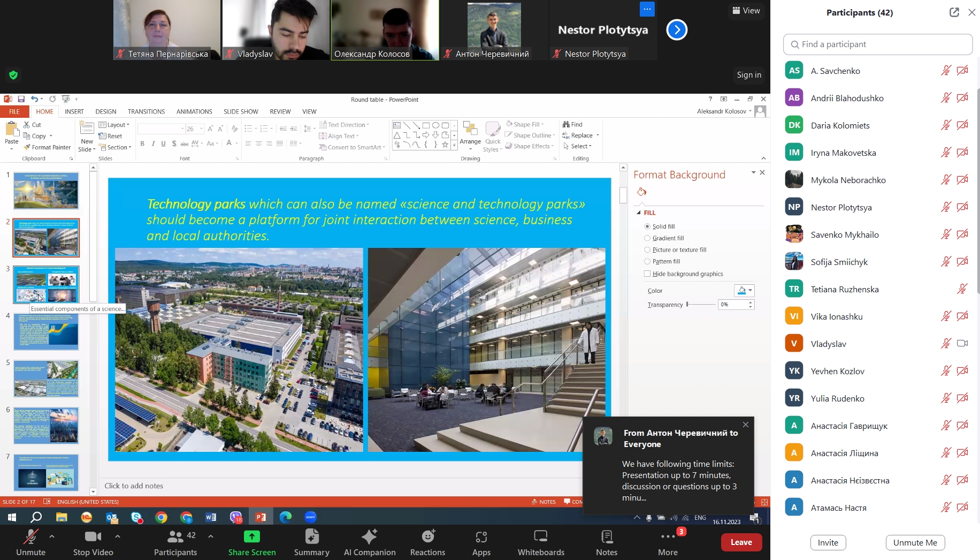Screen dimensions: 980x560
Task: Click Unmute Me button
Action: 915,542
